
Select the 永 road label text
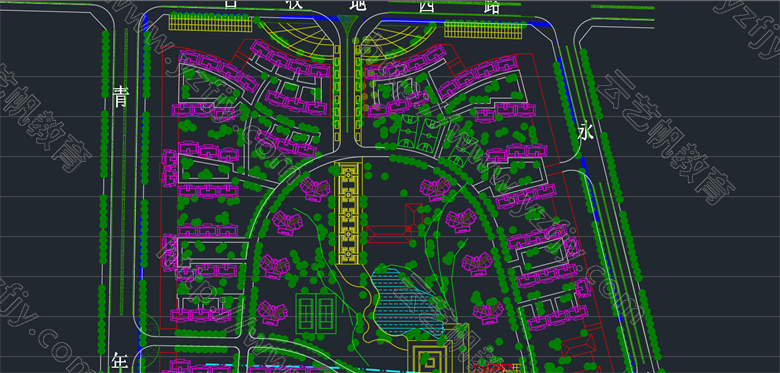[x=586, y=131]
